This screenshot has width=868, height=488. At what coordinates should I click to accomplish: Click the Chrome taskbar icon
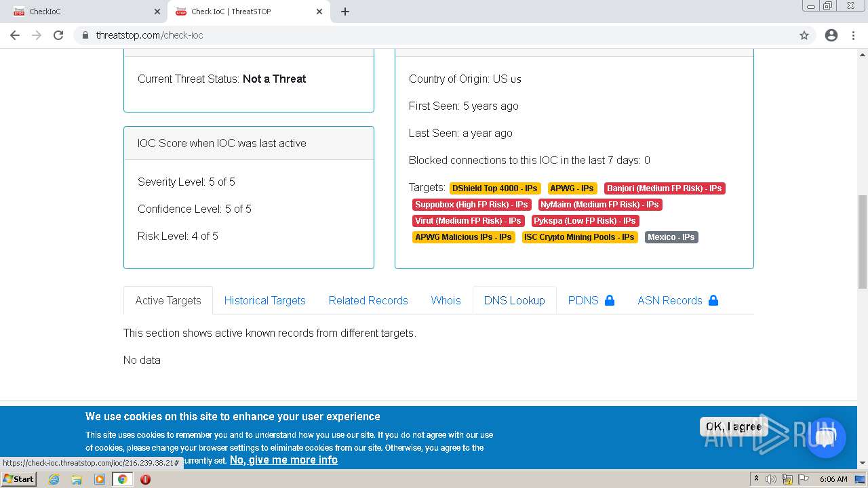tap(122, 479)
